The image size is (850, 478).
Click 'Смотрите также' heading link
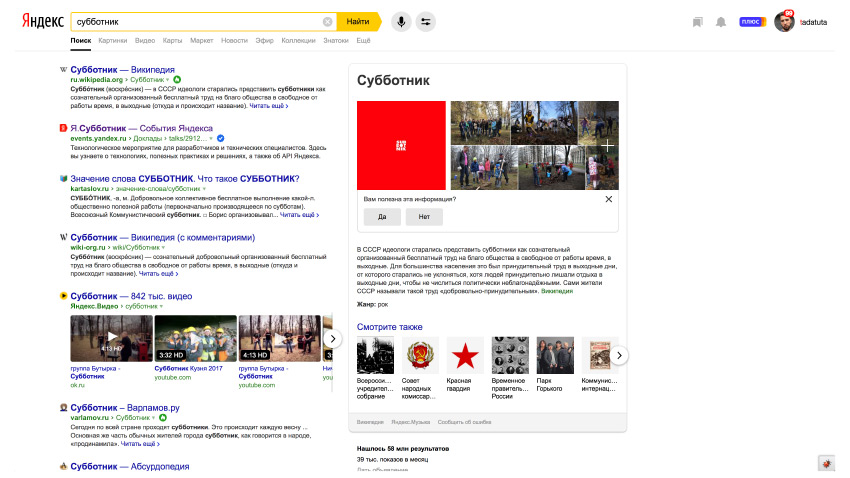point(389,327)
